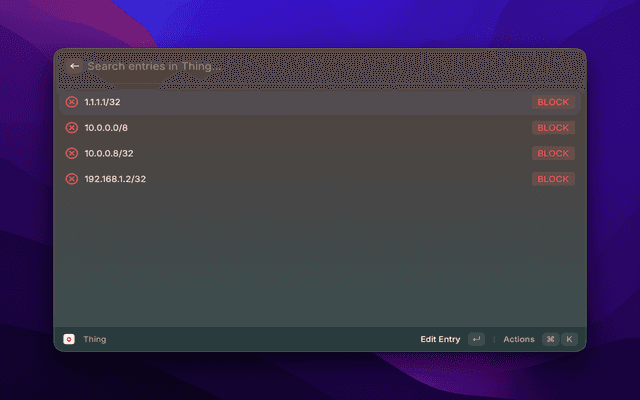Screen dimensions: 640x400
Task: Click the back arrow icon
Action: (x=74, y=66)
